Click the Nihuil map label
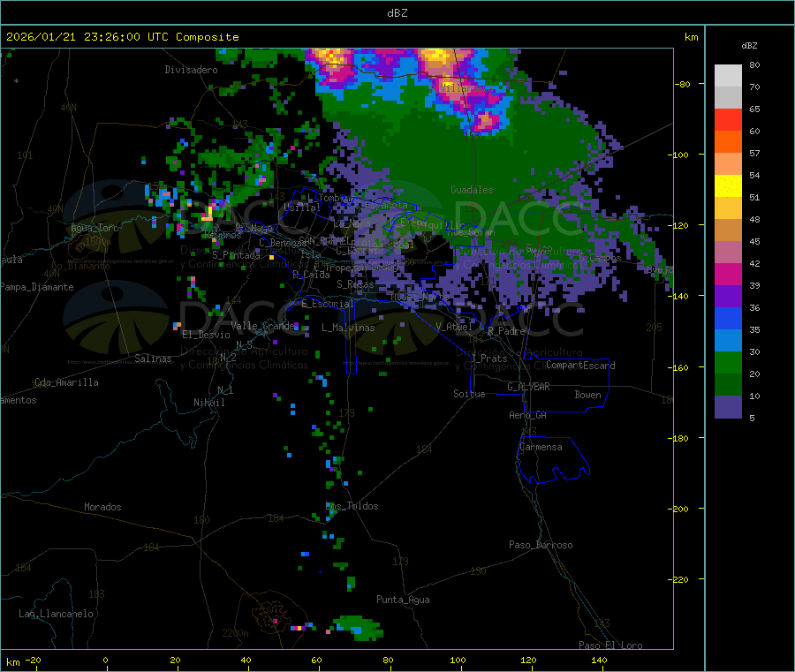Screen dimensions: 795x672 tap(208, 403)
